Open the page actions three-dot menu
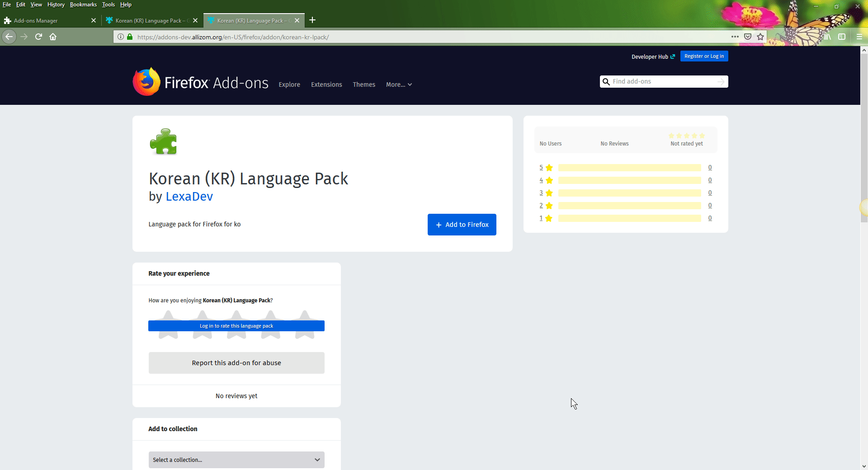868x470 pixels. [735, 37]
